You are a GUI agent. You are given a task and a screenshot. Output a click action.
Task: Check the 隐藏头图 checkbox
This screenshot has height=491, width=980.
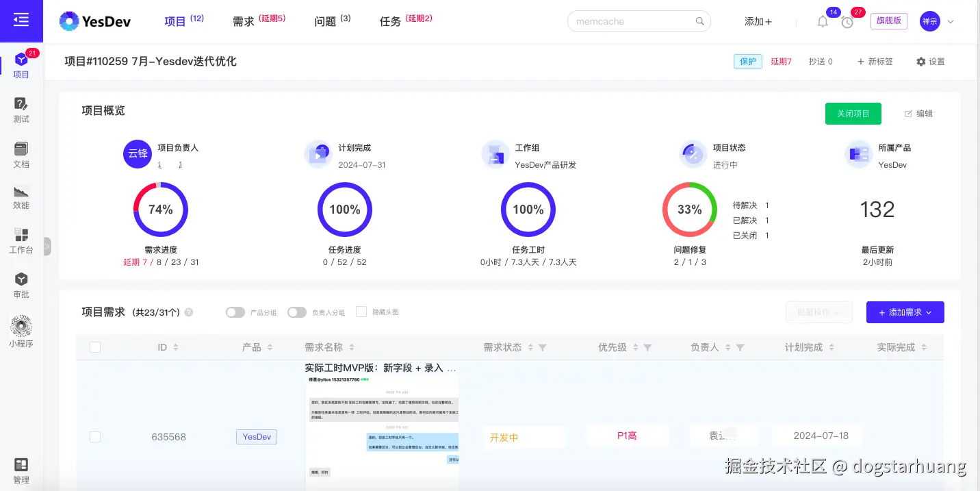tap(361, 312)
